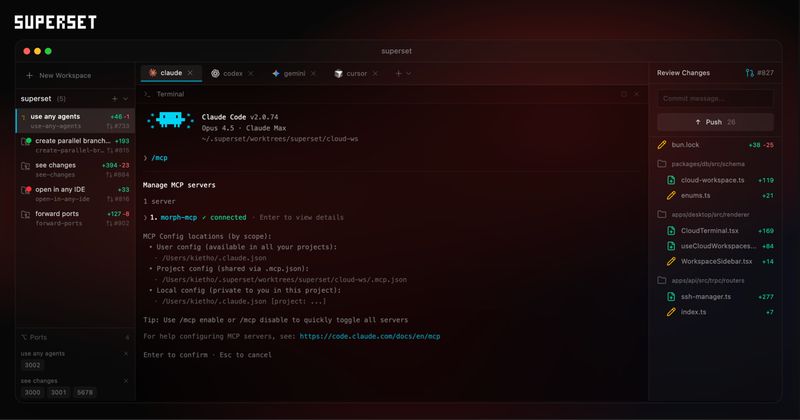The width and height of the screenshot is (800, 420).
Task: Click the 'create parallel branch' workspace status icon
Action: pyautogui.click(x=26, y=141)
